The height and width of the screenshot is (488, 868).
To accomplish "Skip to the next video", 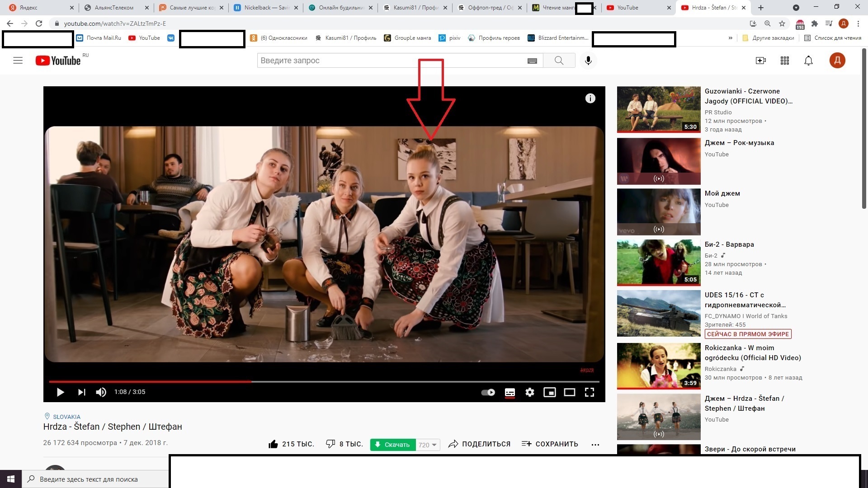I will 81,392.
